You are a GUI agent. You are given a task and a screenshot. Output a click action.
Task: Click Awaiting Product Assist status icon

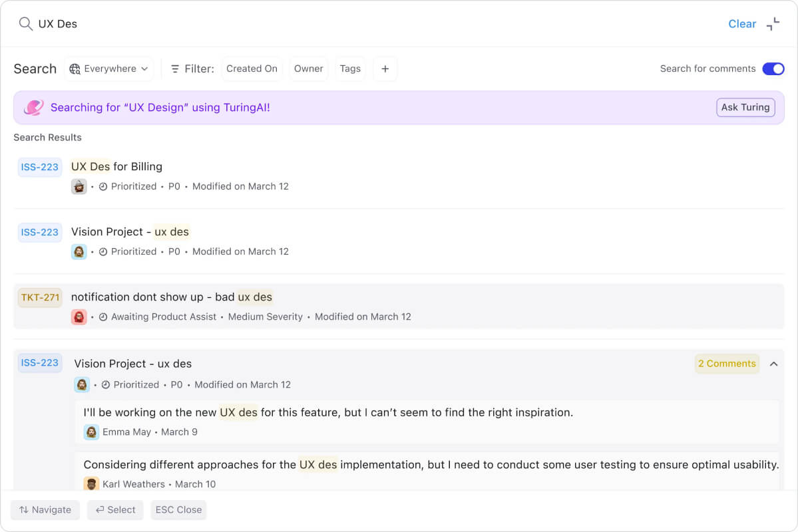coord(102,317)
